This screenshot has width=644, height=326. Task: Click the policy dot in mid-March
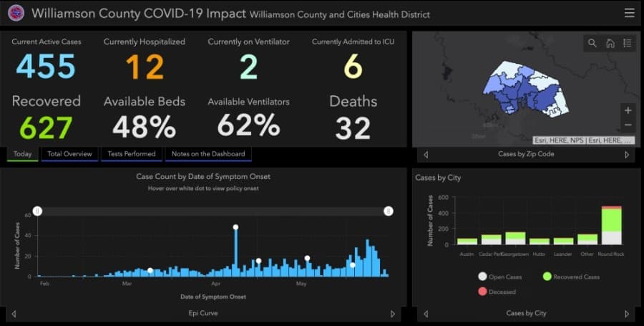click(150, 270)
